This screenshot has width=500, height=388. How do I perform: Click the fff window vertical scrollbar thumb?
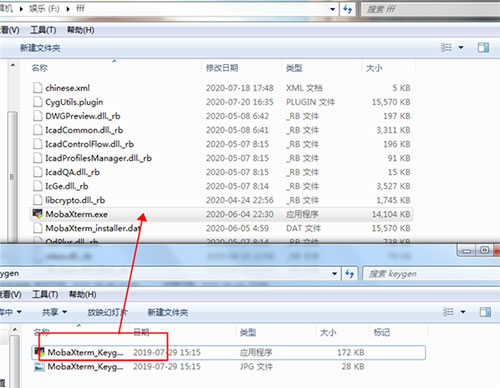13,177
